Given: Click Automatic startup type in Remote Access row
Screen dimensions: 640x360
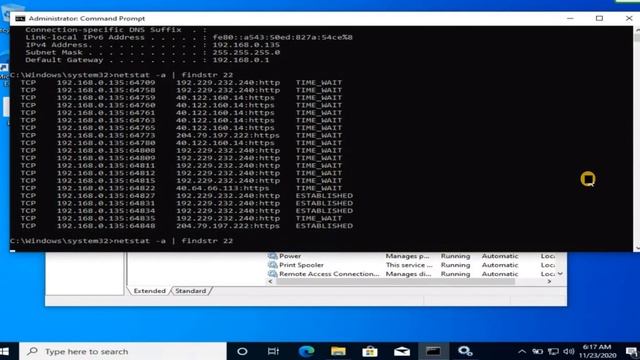Looking at the screenshot, I should coord(500,274).
